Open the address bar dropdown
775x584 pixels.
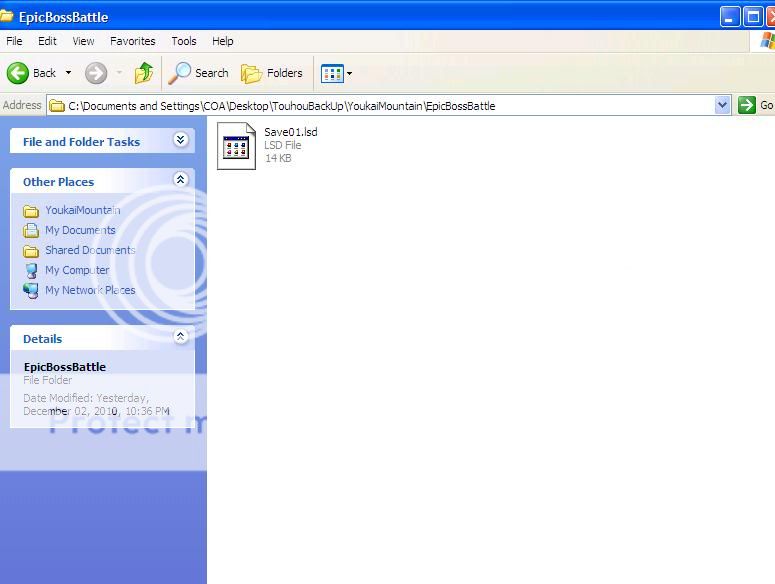723,105
